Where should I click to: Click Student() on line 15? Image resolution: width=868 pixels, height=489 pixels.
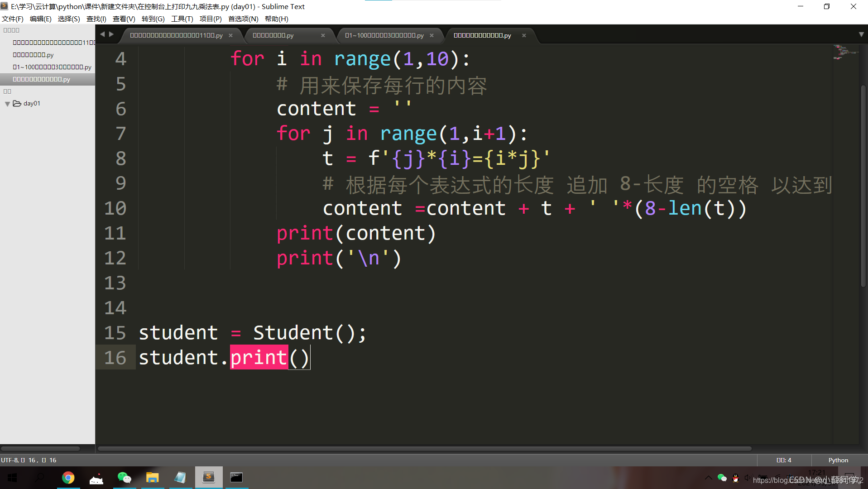tap(304, 333)
